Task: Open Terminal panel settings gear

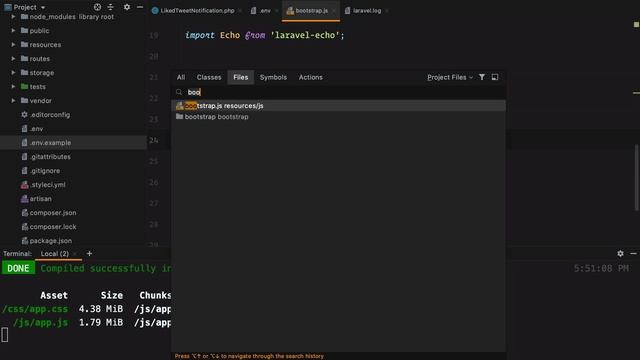Action: point(620,253)
